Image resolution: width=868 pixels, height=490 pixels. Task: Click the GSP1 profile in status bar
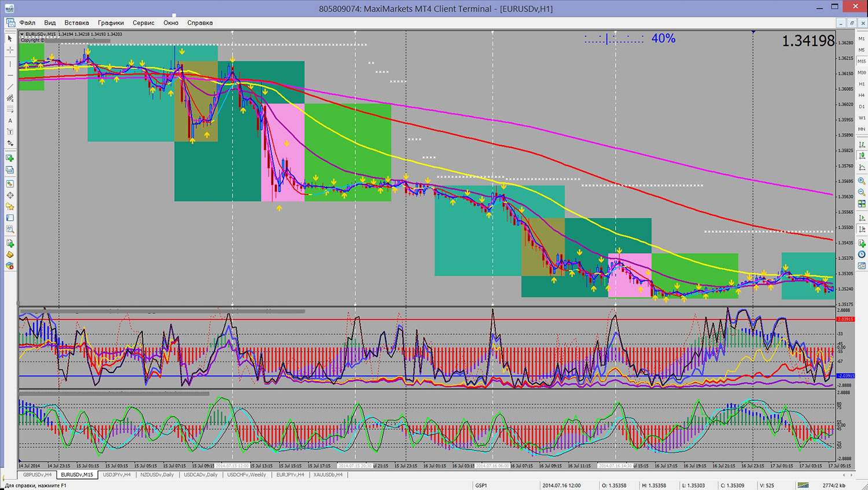tap(481, 485)
